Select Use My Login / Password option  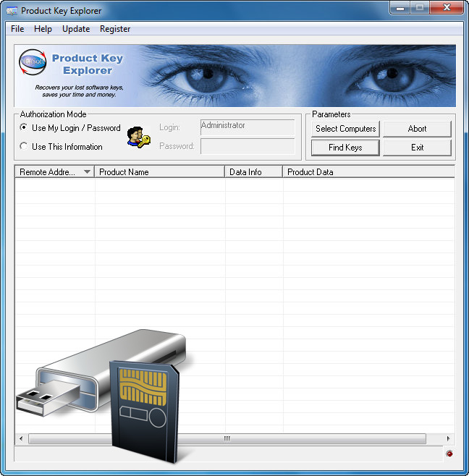[24, 128]
